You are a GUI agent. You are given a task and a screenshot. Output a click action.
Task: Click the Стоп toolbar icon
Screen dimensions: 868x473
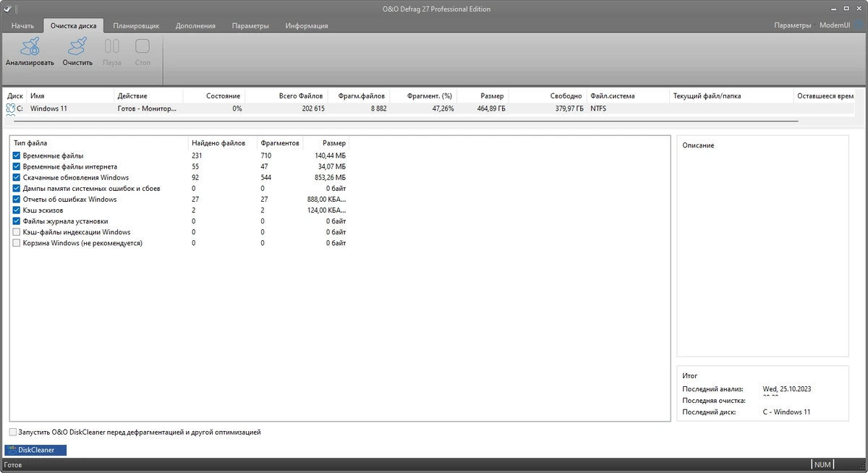pyautogui.click(x=142, y=47)
